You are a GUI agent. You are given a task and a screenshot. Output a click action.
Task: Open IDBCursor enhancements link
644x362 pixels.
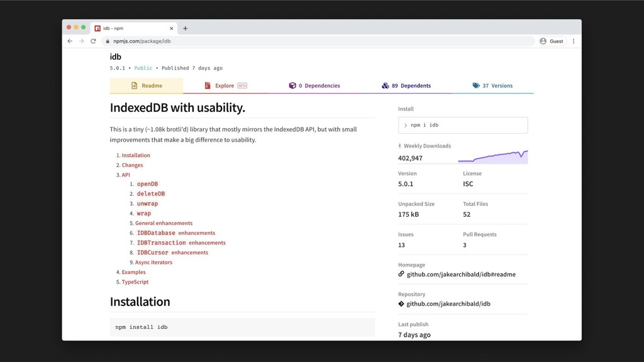[172, 253]
